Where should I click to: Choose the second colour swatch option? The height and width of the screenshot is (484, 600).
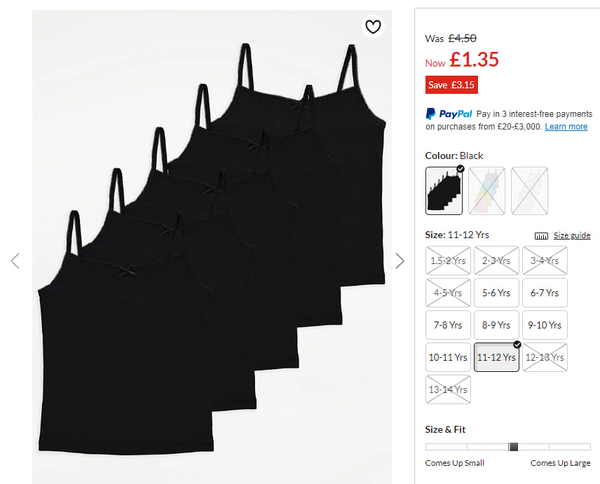[493, 189]
